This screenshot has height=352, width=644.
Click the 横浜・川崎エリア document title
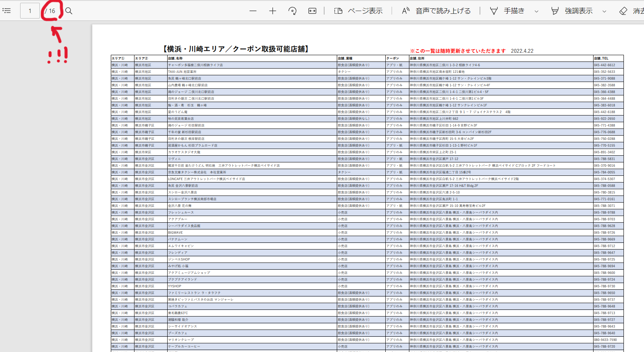(x=236, y=49)
